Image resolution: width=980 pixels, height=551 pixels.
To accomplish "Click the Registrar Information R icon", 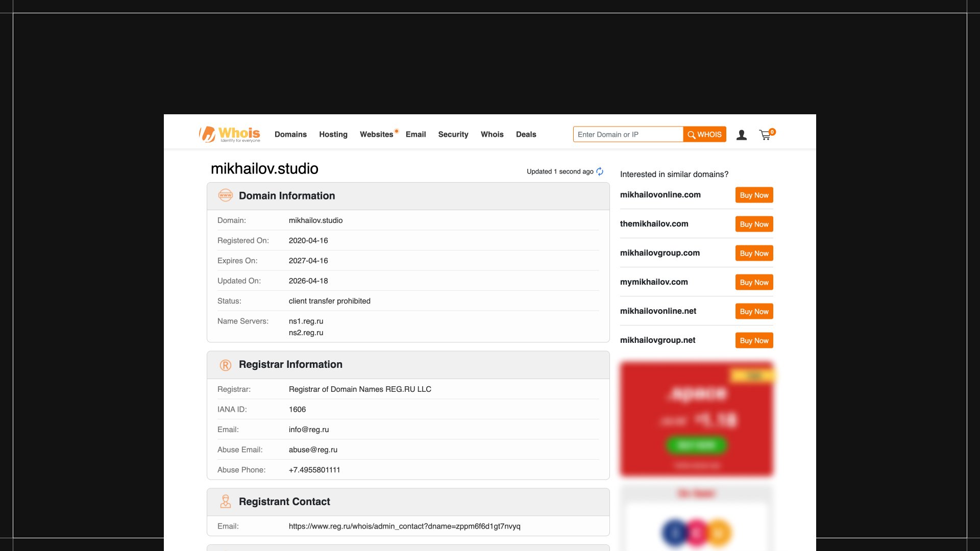I will click(x=225, y=365).
